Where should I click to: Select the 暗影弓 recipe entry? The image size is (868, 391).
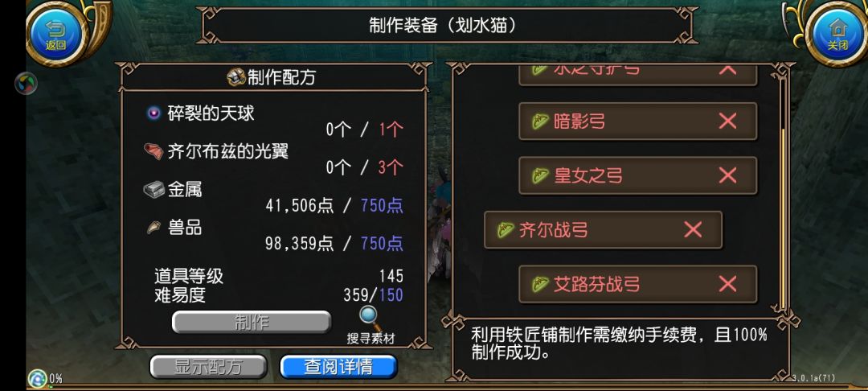[637, 121]
